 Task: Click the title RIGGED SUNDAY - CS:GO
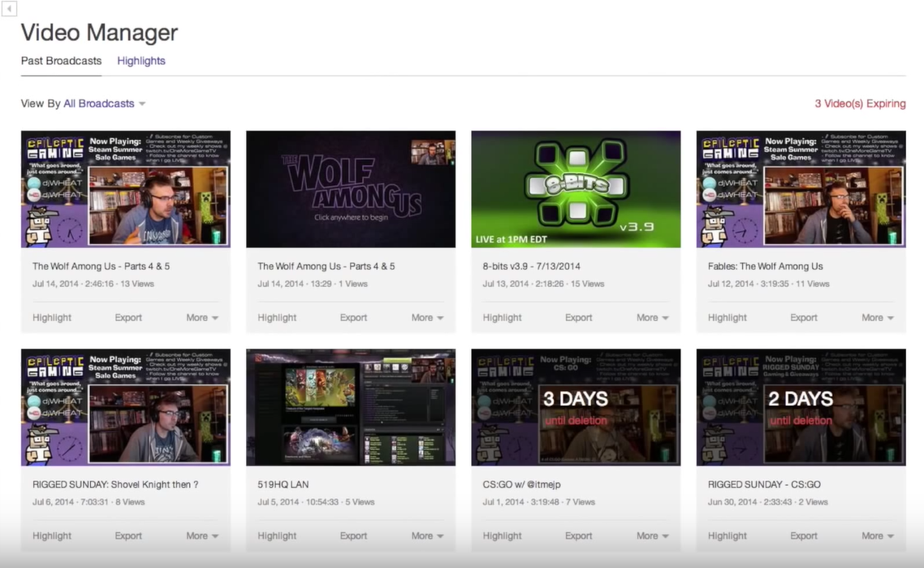coord(764,484)
